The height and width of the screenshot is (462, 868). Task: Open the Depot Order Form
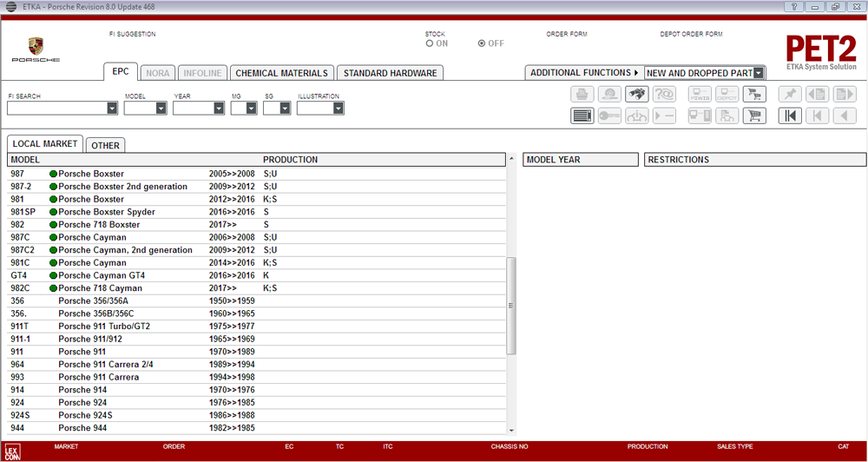[x=692, y=35]
